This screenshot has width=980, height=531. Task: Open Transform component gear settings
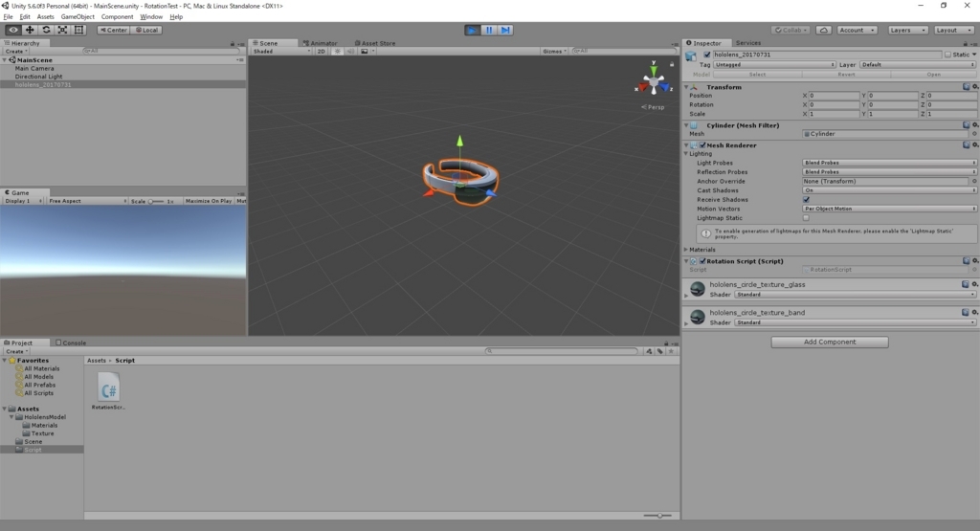coord(975,87)
